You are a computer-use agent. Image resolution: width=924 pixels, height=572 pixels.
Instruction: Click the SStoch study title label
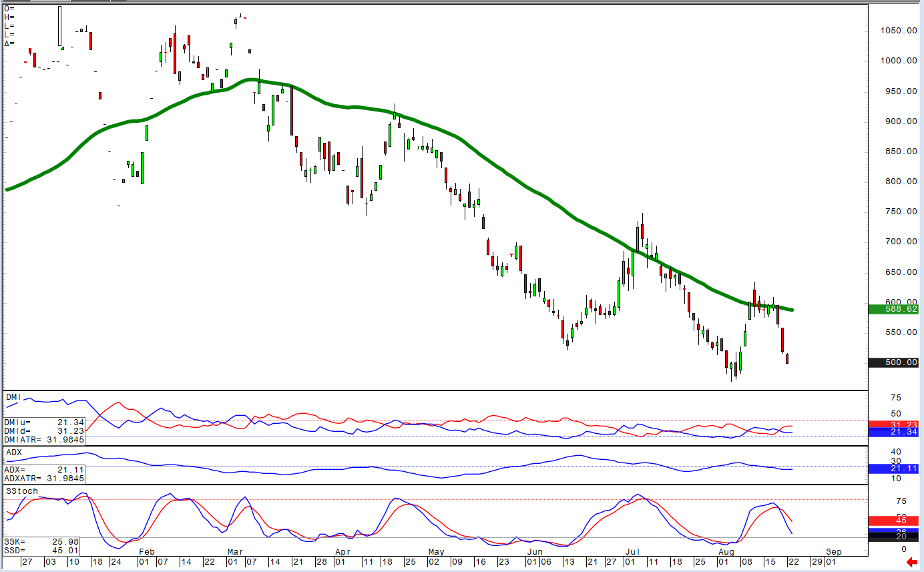click(x=21, y=491)
